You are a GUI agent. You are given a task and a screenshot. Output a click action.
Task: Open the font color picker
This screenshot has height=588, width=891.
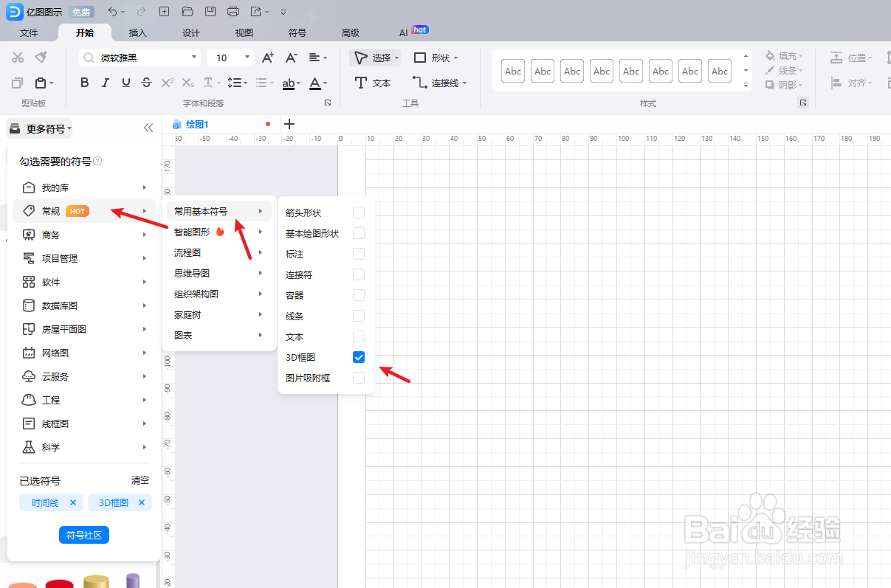coord(316,82)
